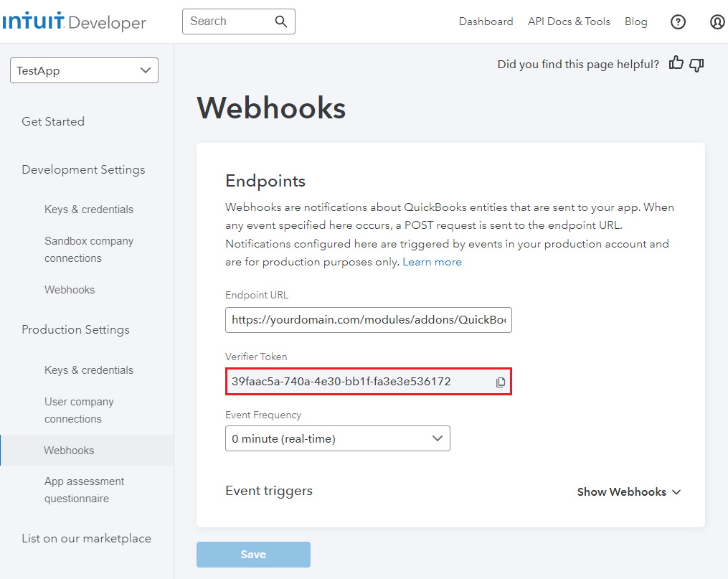Open App assessment questionnaire
The width and height of the screenshot is (728, 579).
84,490
